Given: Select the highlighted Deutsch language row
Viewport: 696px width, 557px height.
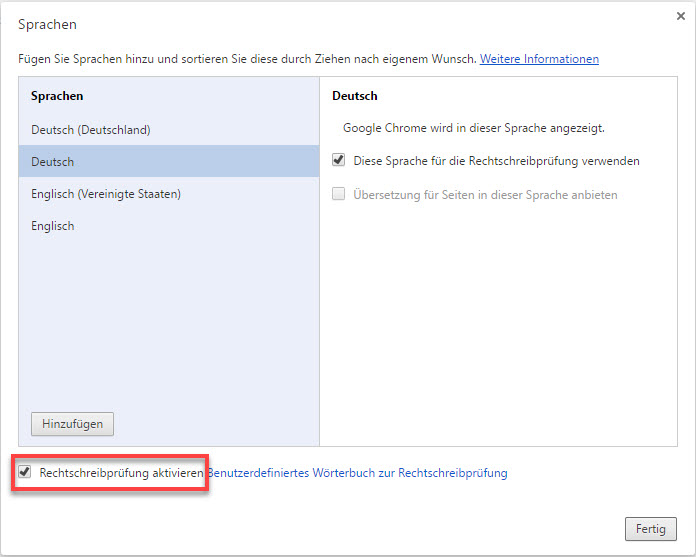Looking at the screenshot, I should (169, 162).
